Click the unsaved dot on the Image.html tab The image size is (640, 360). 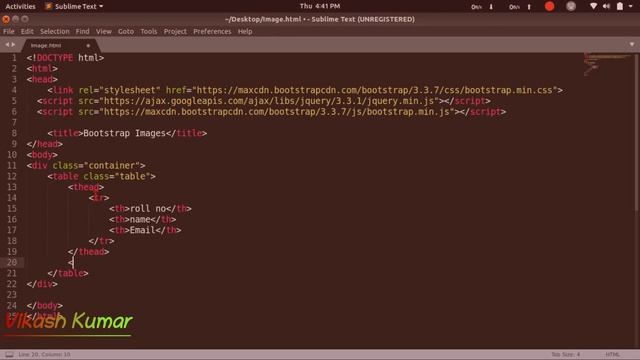(88, 45)
